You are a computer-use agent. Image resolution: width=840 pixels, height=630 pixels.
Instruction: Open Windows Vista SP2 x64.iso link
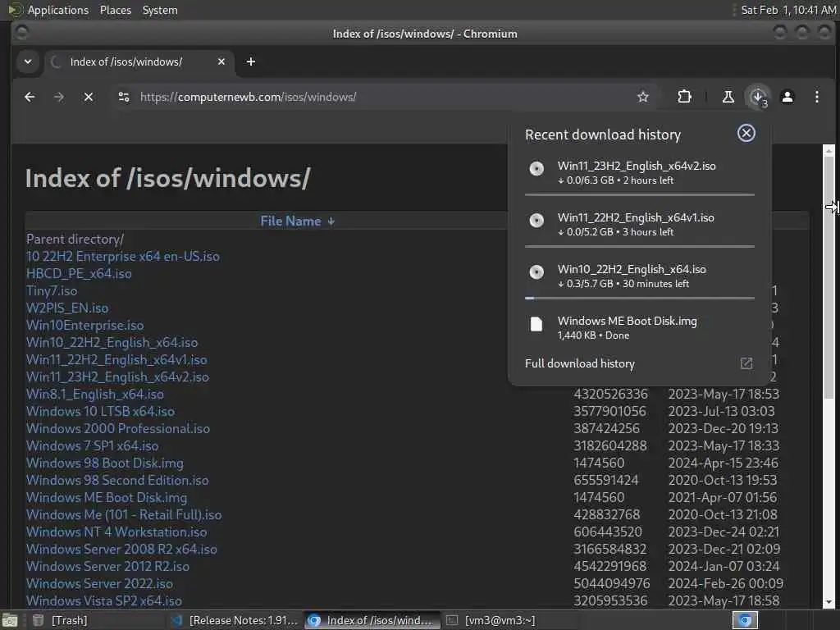tap(104, 600)
